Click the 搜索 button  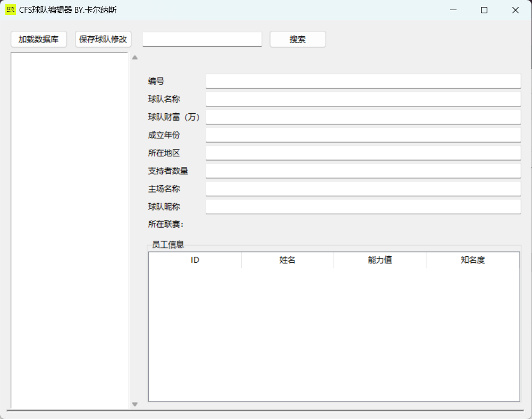click(298, 39)
